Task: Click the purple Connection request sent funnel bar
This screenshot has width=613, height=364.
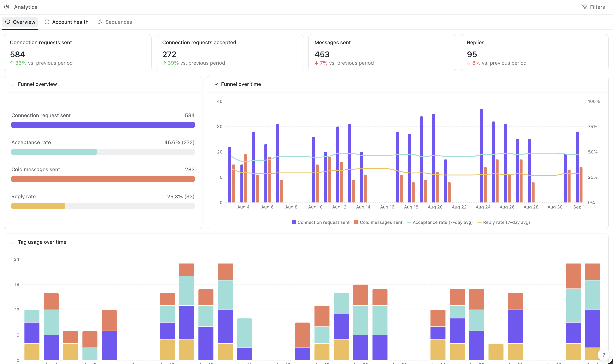Action: [103, 125]
